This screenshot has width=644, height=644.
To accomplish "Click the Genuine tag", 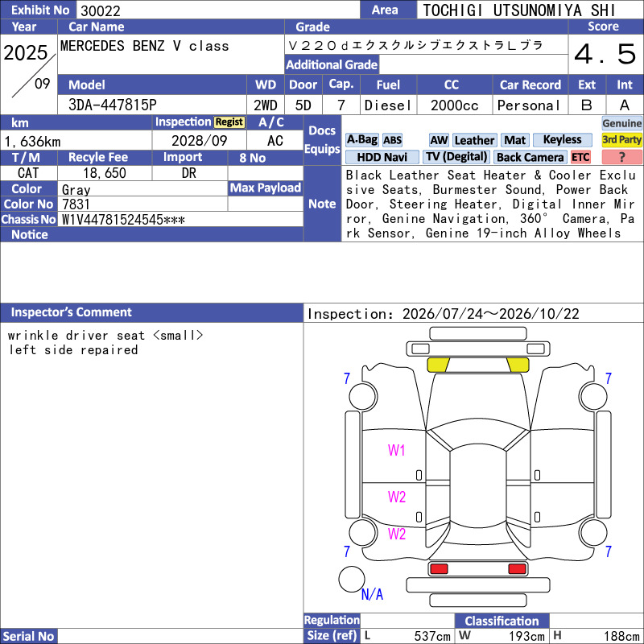I will pos(621,123).
